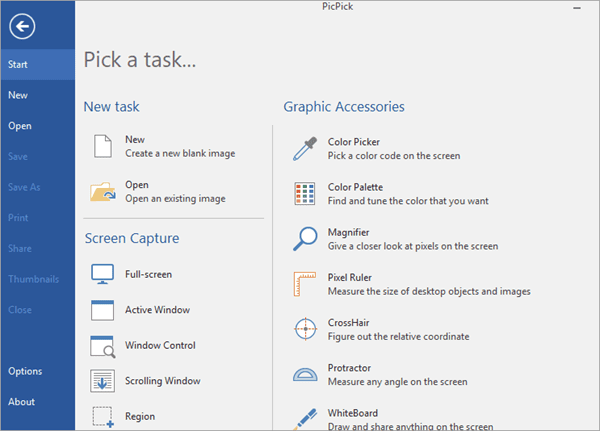600x431 pixels.
Task: Click the WhiteBoard pen icon
Action: tap(305, 419)
